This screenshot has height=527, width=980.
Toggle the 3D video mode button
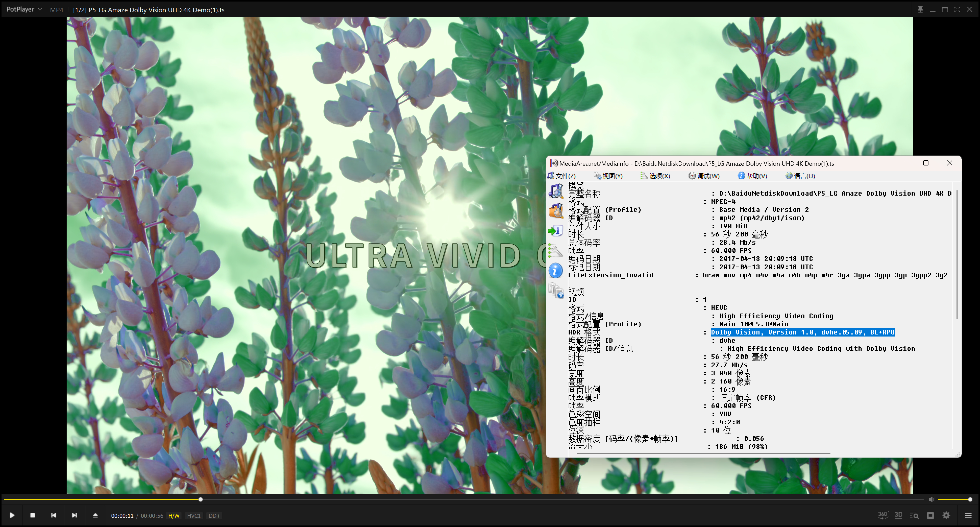(x=898, y=515)
